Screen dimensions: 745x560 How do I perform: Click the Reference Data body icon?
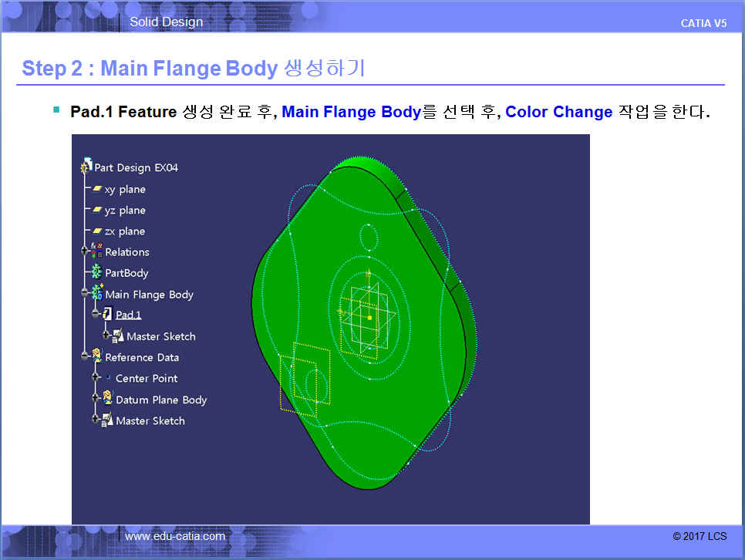(97, 355)
